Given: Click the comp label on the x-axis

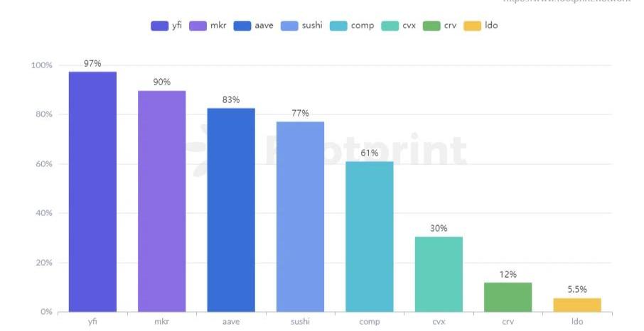Looking at the screenshot, I should click(370, 322).
